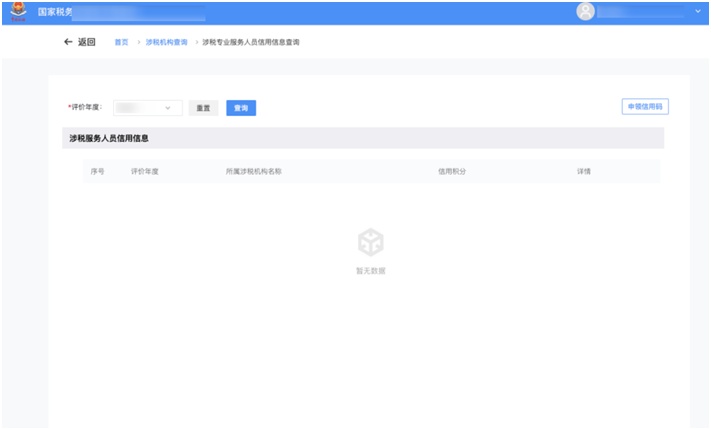The height and width of the screenshot is (430, 711).
Task: Go to 首页 in the breadcrumb
Action: (x=121, y=42)
